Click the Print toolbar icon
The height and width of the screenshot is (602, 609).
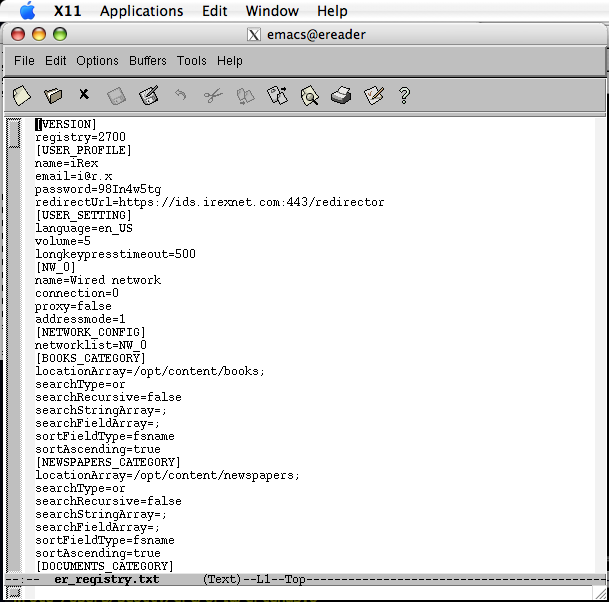point(341,96)
